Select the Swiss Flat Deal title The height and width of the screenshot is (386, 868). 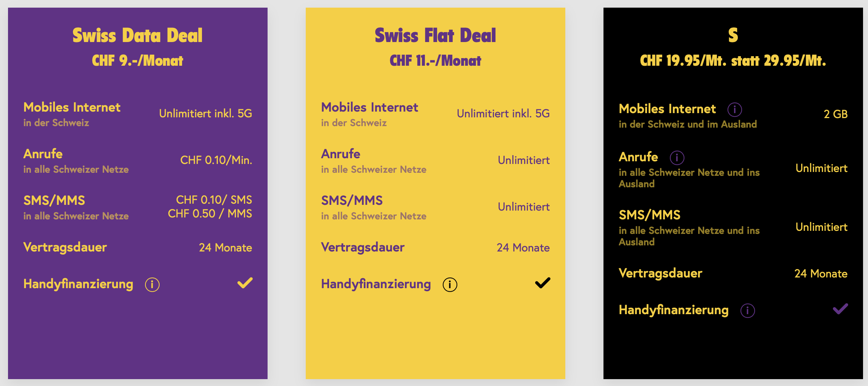435,35
